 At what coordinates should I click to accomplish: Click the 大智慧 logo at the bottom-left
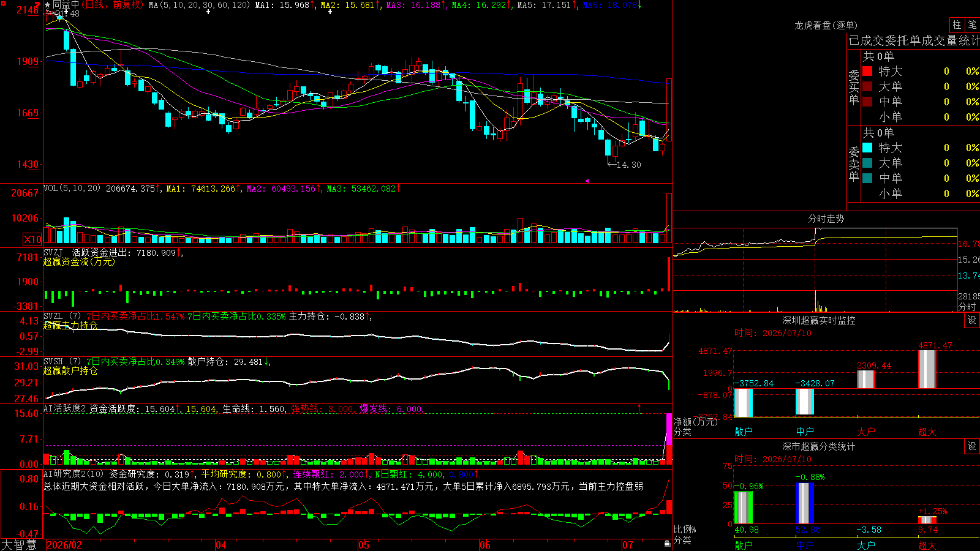click(19, 545)
